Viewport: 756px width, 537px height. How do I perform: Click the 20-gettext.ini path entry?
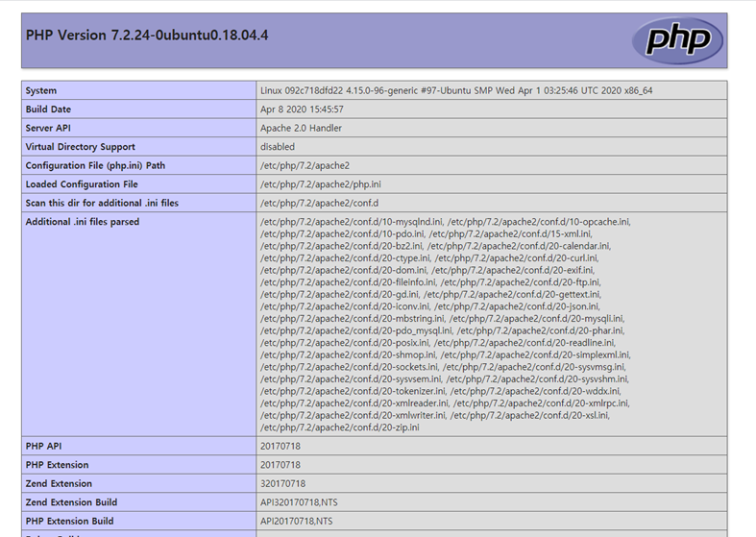click(512, 294)
